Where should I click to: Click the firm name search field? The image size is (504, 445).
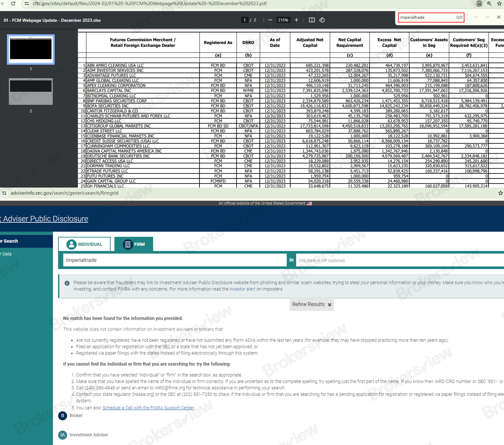175,260
